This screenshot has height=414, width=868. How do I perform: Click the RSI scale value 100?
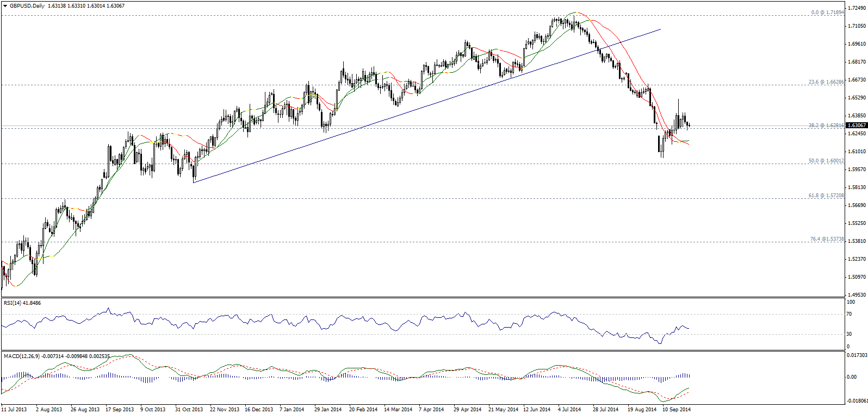(x=851, y=302)
